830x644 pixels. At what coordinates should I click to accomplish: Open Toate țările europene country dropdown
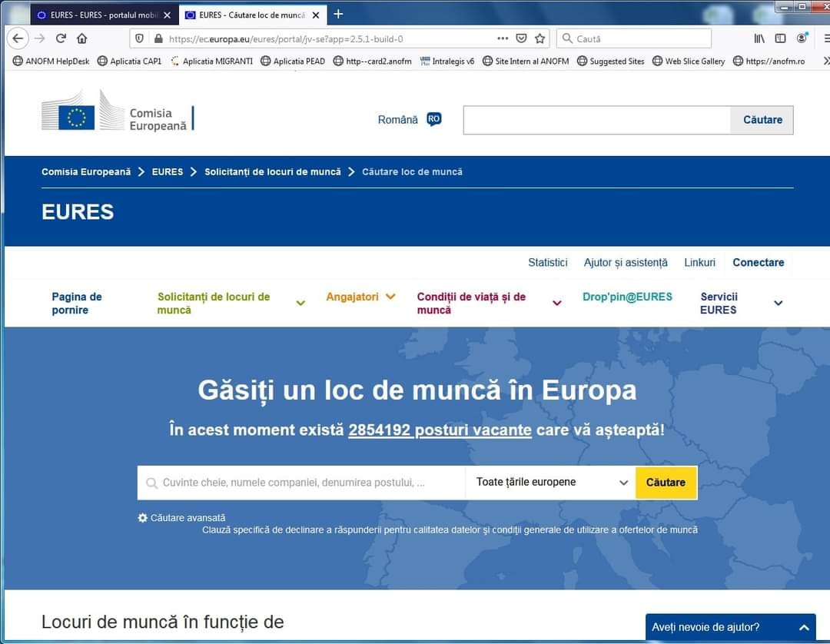(x=550, y=483)
